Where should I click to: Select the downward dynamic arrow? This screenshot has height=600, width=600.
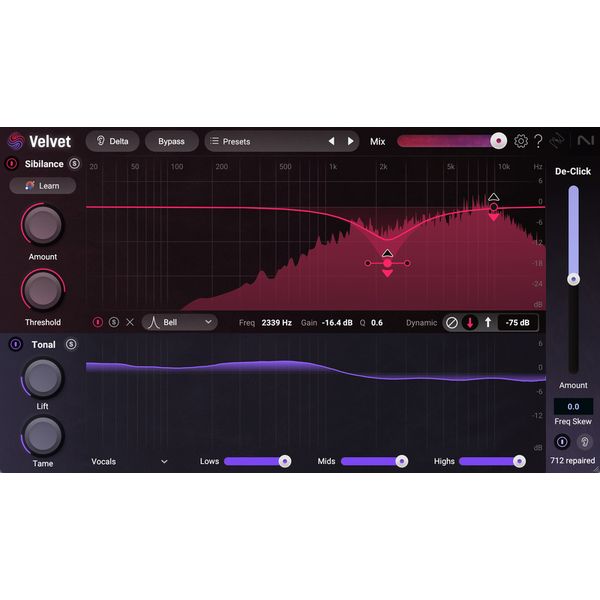coord(469,322)
